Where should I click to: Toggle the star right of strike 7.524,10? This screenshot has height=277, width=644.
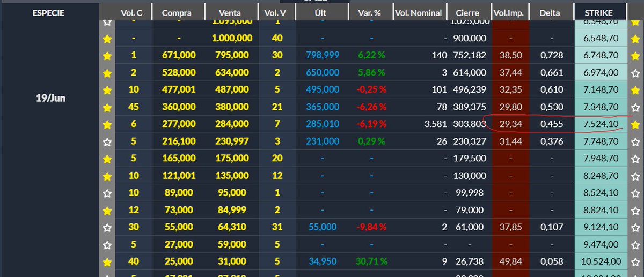click(635, 124)
